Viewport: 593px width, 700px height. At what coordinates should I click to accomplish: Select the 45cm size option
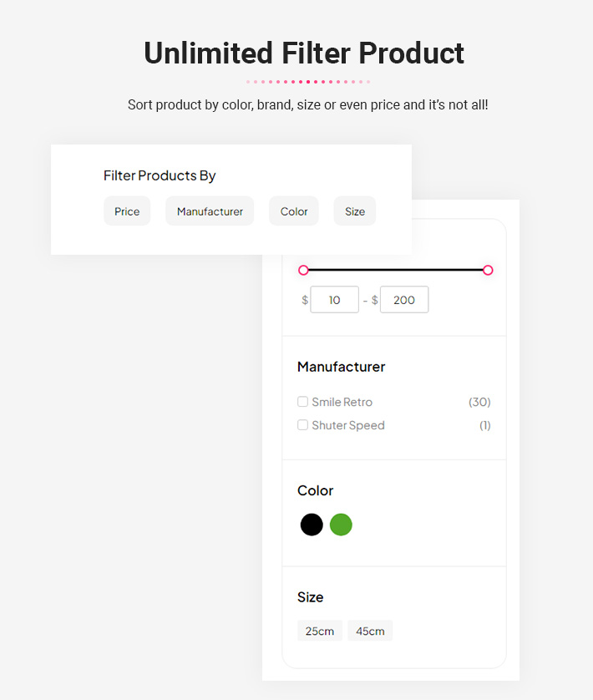[370, 631]
